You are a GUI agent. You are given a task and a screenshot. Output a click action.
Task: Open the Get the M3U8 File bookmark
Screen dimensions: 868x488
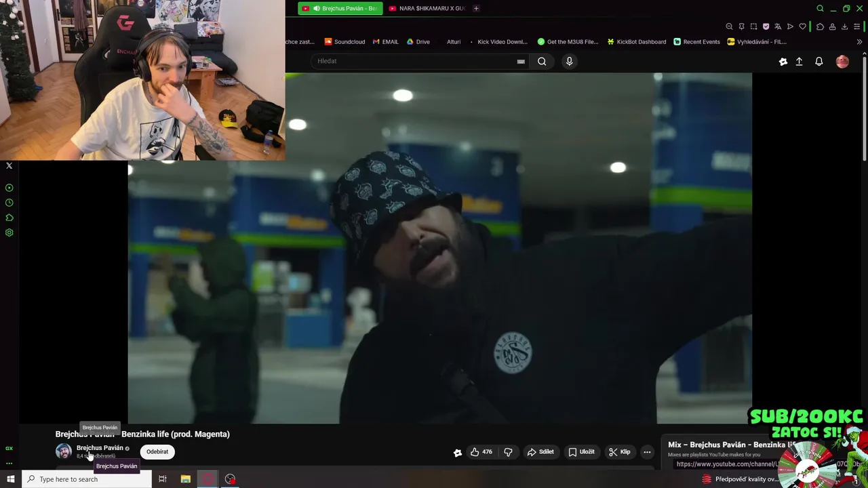(x=568, y=42)
